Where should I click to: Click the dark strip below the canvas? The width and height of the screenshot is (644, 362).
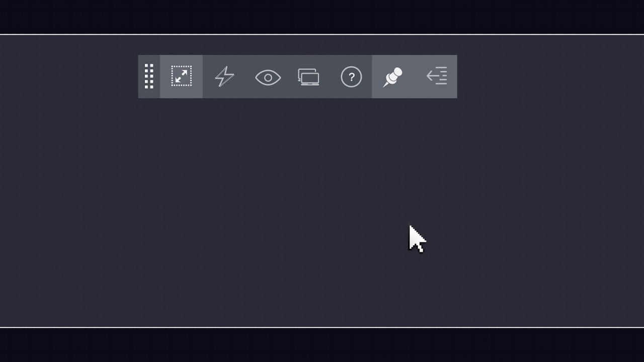[322, 345]
